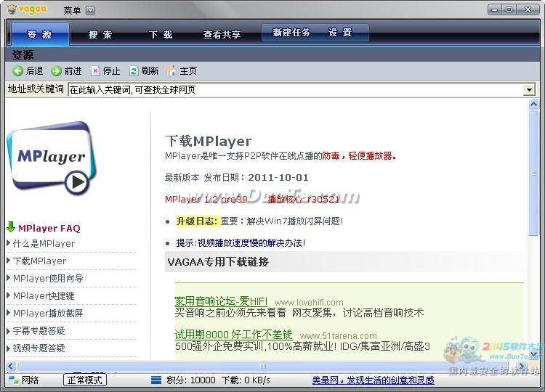Viewport: 545px width, 392px height.
Task: Switch to the 资源 tab
Action: click(x=40, y=34)
